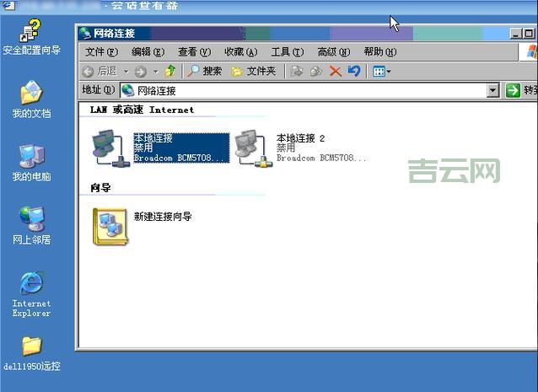The height and width of the screenshot is (392, 538).
Task: Select the 新建连接向导 wizard icon
Action: (x=110, y=227)
